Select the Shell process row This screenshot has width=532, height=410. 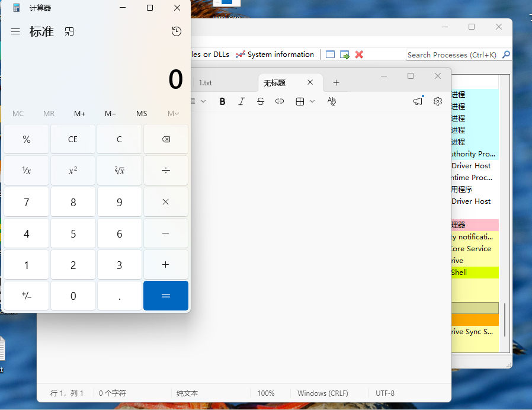[475, 272]
